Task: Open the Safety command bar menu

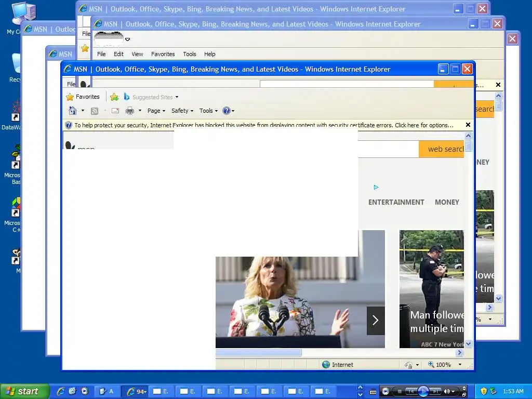Action: 182,111
